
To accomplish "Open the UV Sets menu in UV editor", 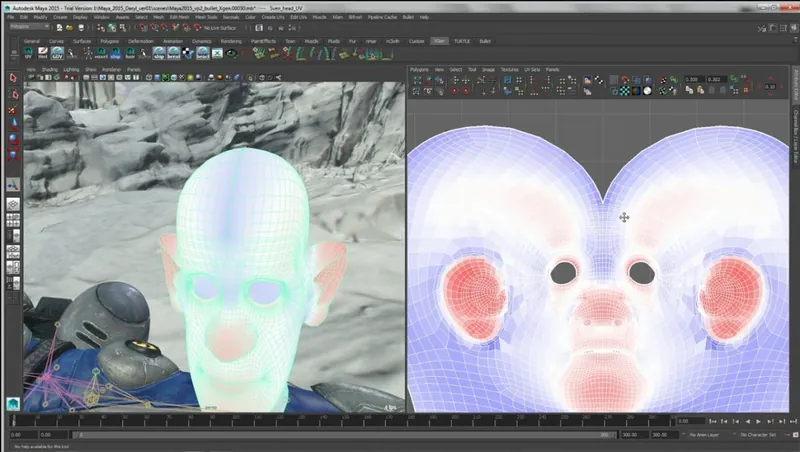I will 532,69.
